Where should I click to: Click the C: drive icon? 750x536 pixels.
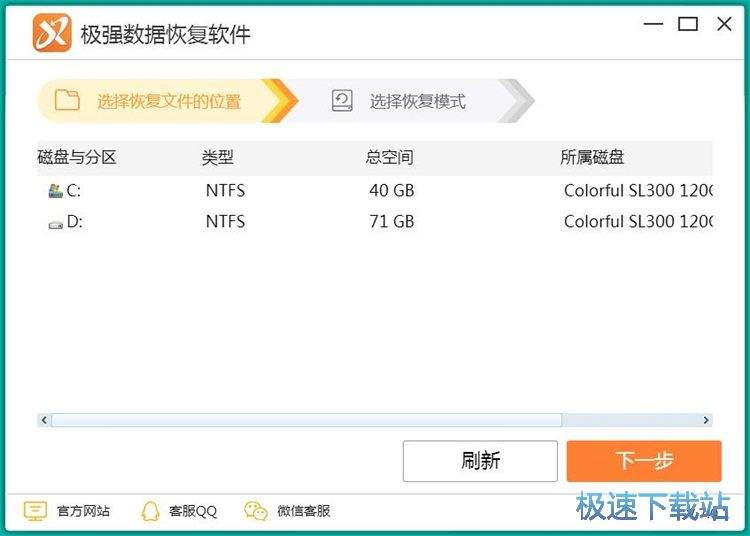(56, 191)
